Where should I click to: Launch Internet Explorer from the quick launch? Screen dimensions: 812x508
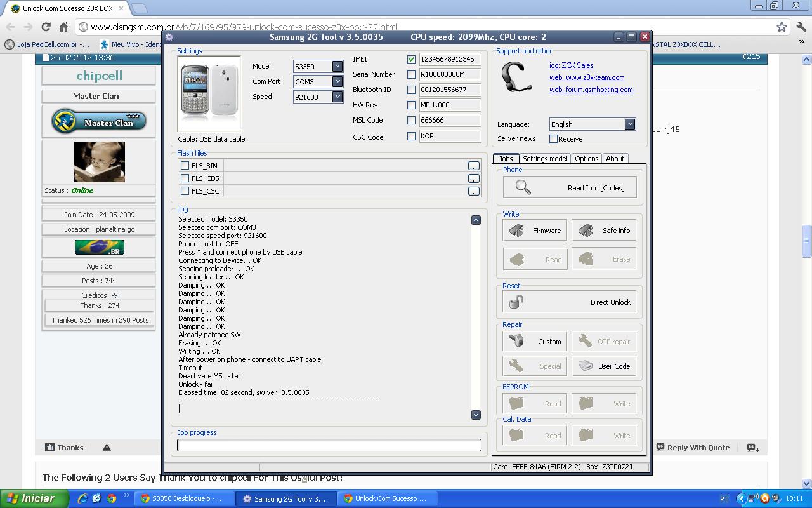pyautogui.click(x=83, y=498)
